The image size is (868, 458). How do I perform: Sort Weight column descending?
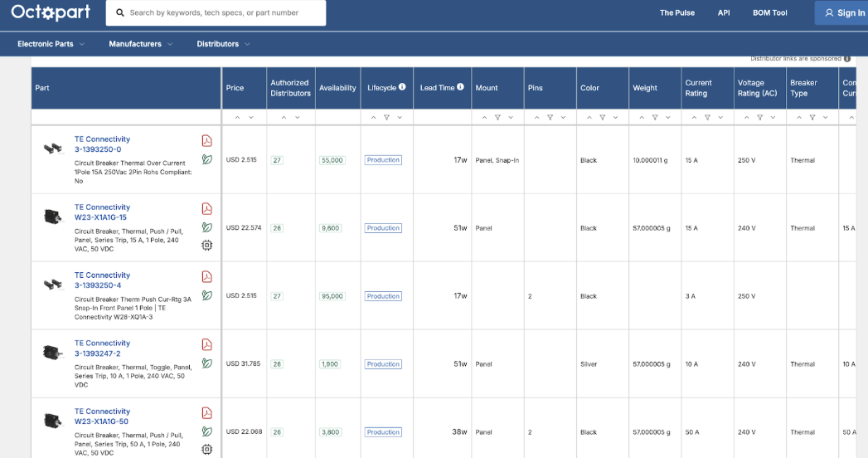[x=668, y=118]
